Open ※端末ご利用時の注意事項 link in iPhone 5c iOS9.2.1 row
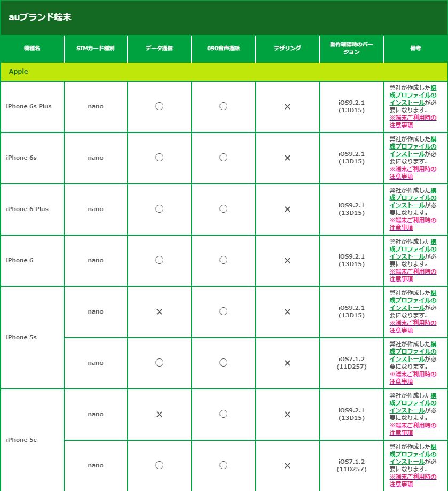This screenshot has height=491, width=448. 413,430
